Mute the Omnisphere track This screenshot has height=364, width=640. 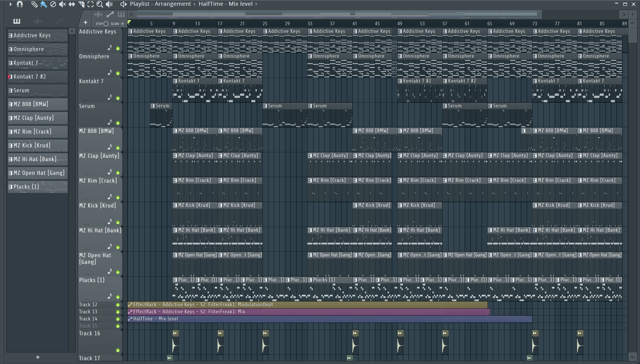118,73
